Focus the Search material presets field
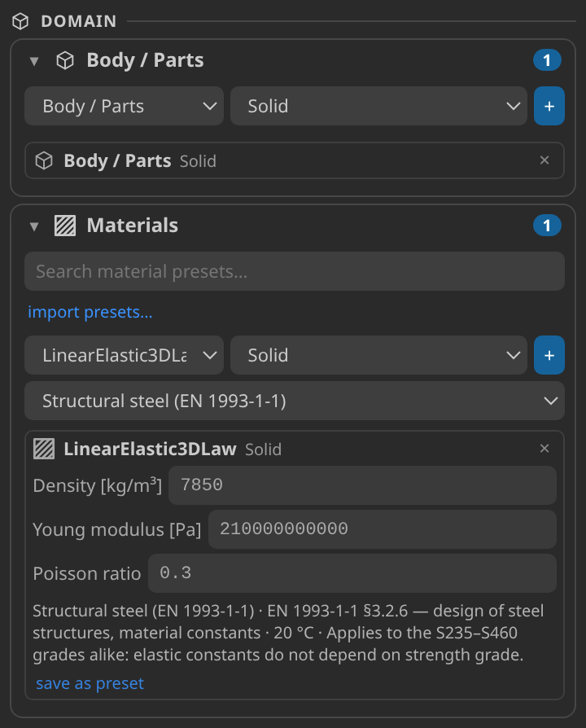Screen dimensions: 586x728 [x=294, y=271]
